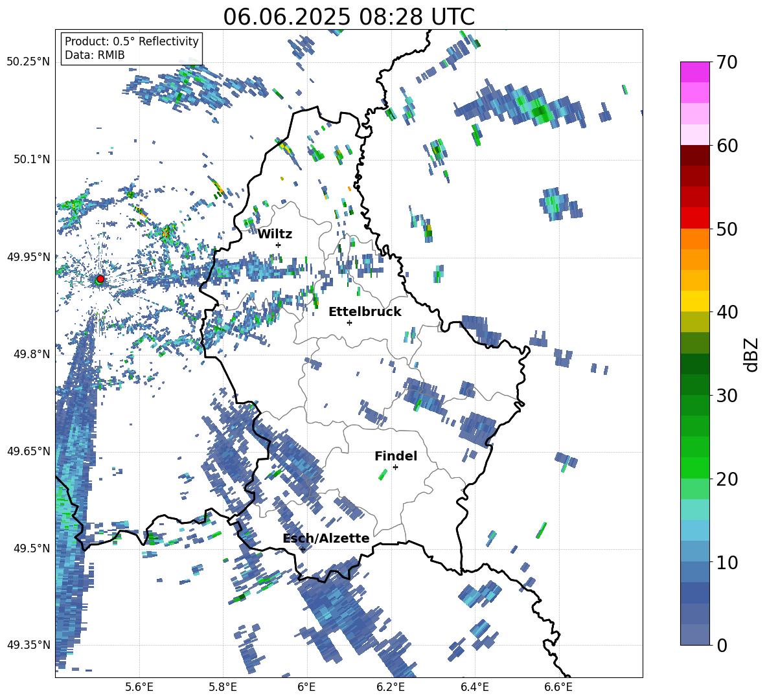767x700 pixels.
Task: Click the Ettelbruck city label
Action: 365,312
